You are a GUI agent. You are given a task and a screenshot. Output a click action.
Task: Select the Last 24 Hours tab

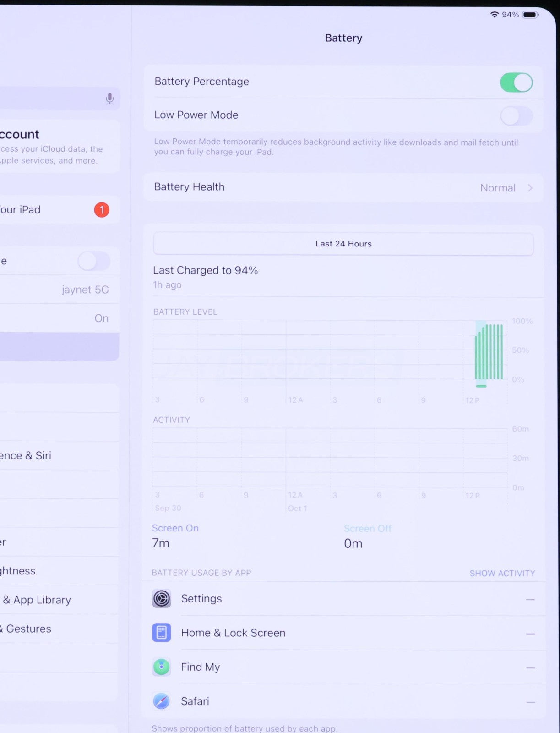343,244
